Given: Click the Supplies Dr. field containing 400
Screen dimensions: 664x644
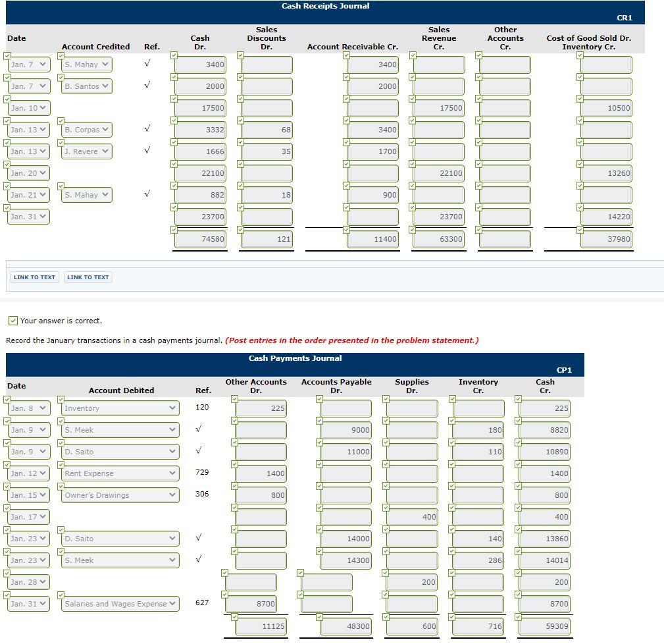Looking at the screenshot, I should point(412,517).
